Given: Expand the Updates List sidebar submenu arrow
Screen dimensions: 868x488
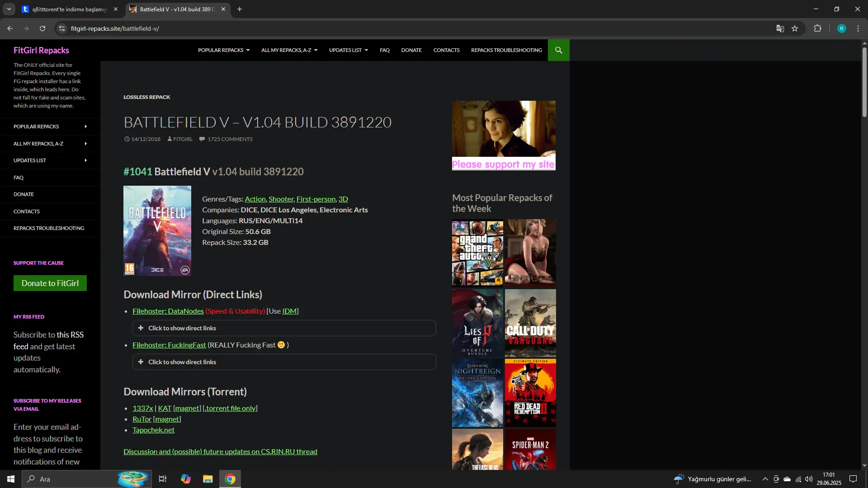Looking at the screenshot, I should click(x=86, y=160).
